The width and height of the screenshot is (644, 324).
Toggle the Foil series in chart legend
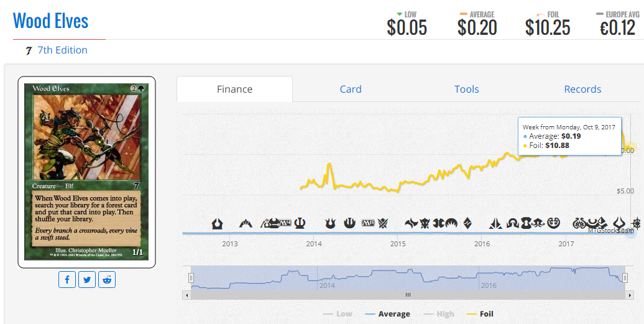[480, 313]
